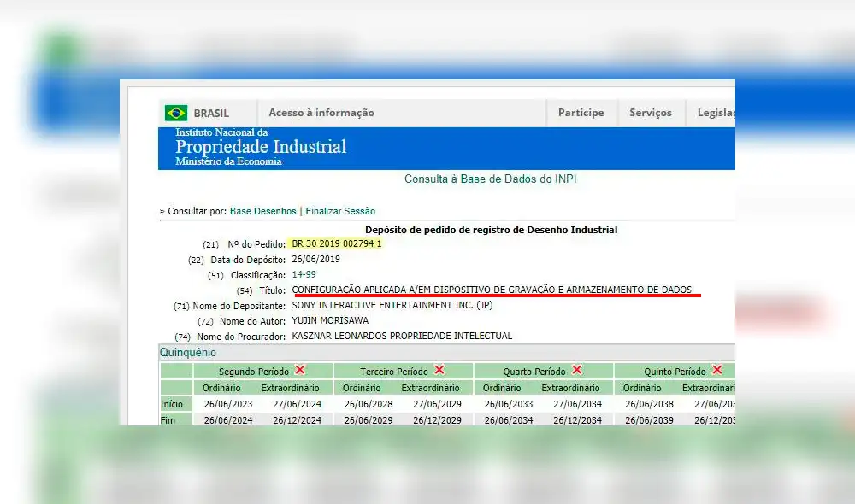
Task: Open the Propriedade Industrial logo banner
Action: tap(261, 147)
